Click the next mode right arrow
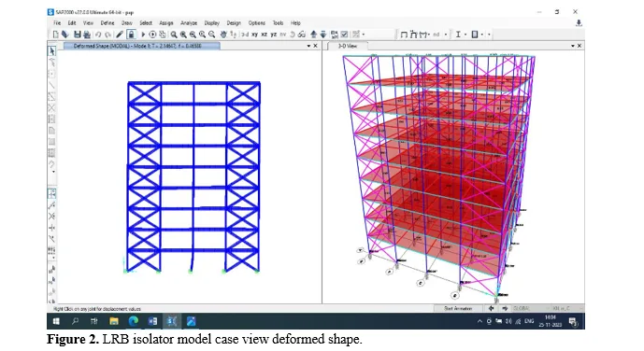644x351 pixels. [x=505, y=308]
